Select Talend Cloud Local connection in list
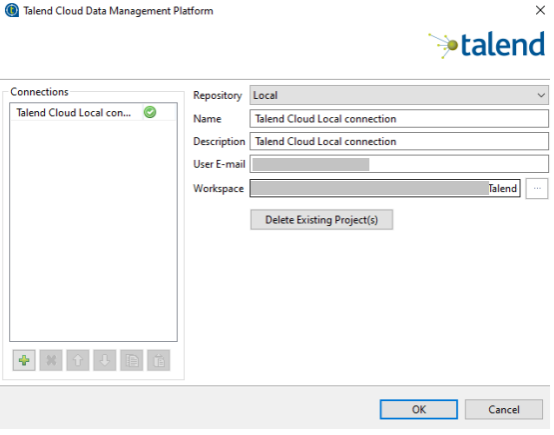 tap(94, 113)
